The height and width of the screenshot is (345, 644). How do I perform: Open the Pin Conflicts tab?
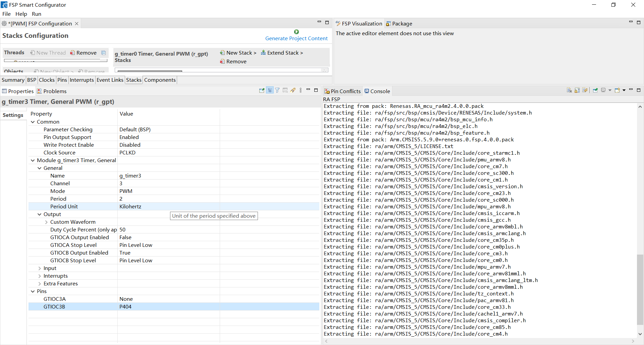(x=342, y=91)
